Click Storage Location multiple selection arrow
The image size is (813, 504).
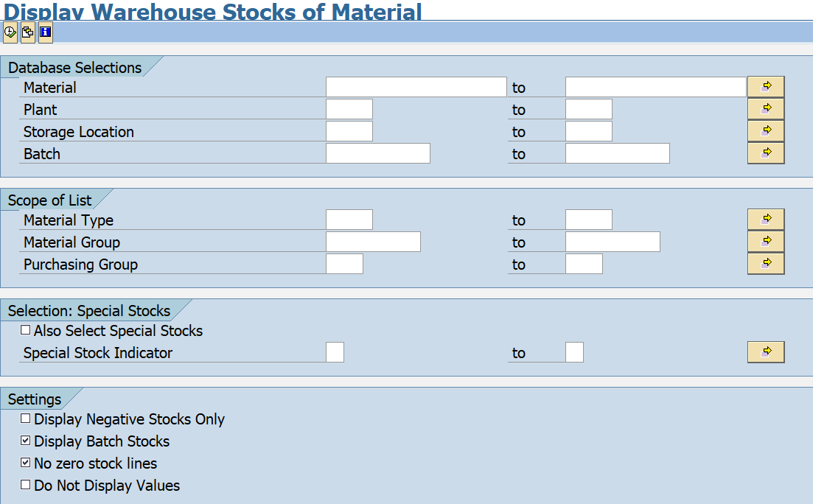766,131
